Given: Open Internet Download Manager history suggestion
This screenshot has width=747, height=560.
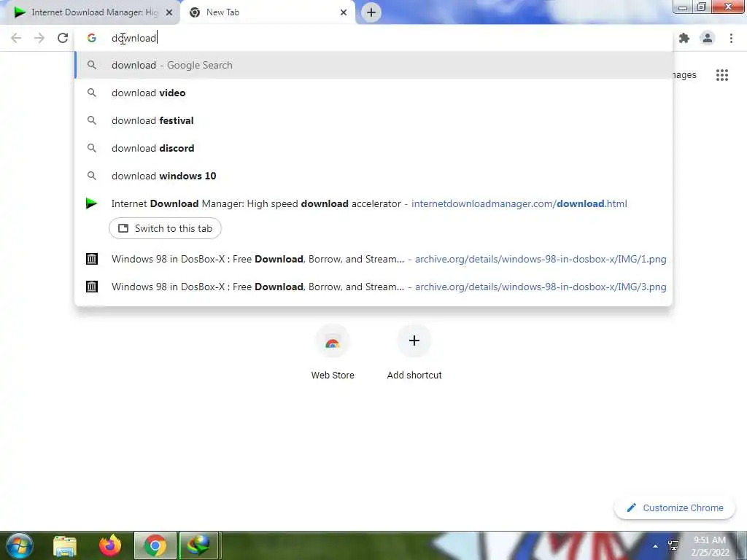Looking at the screenshot, I should click(374, 204).
